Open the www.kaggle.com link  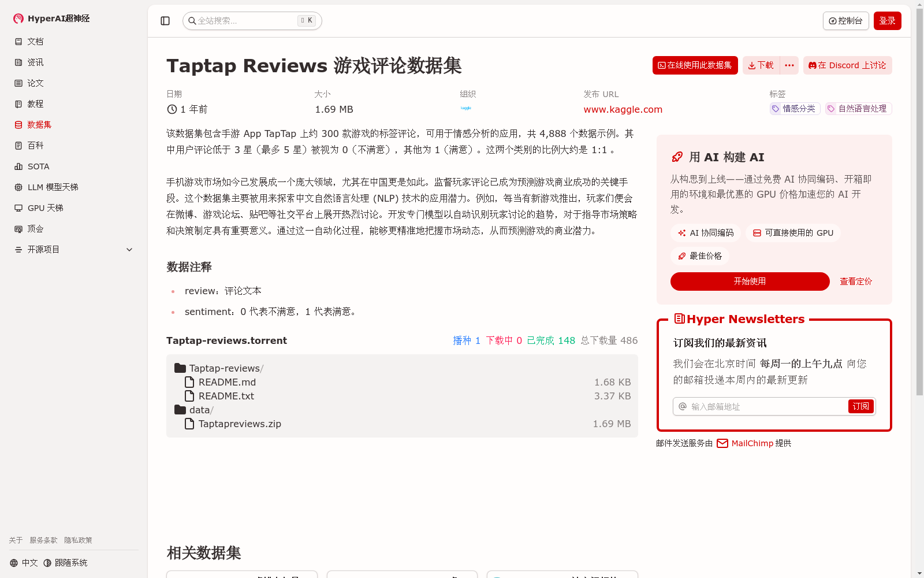[x=623, y=109]
